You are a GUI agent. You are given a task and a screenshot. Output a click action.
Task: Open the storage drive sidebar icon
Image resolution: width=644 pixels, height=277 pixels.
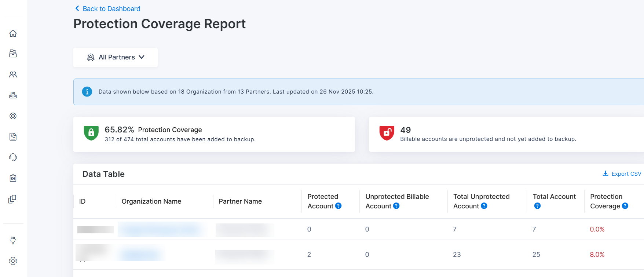(x=13, y=54)
